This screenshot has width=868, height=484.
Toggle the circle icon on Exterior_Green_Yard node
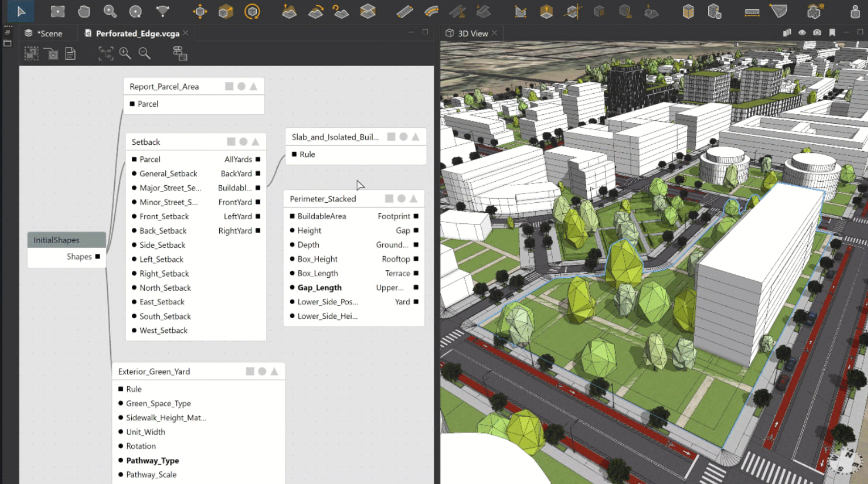(262, 372)
